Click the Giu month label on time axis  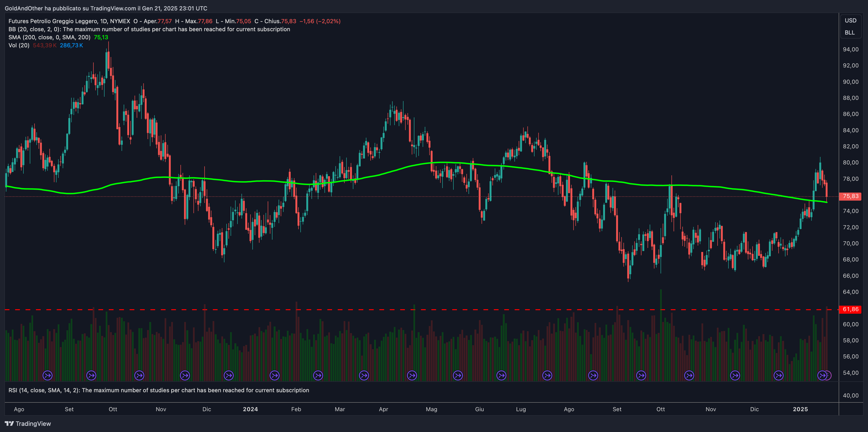coord(479,409)
